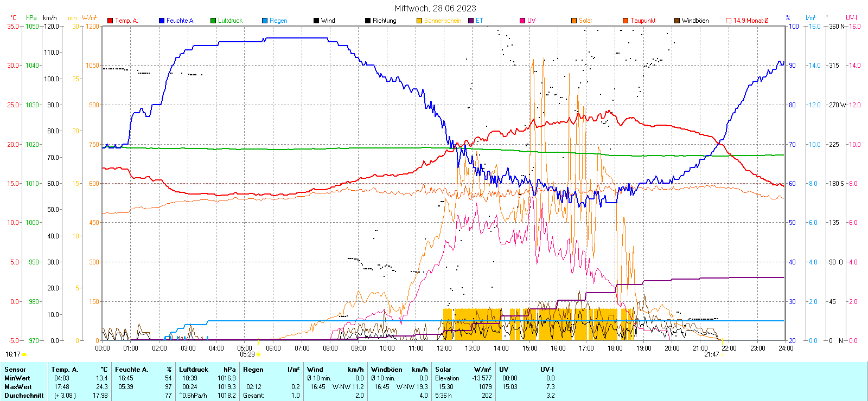Click the red Temp. A. legend swatch
The image size is (868, 401).
110,21
